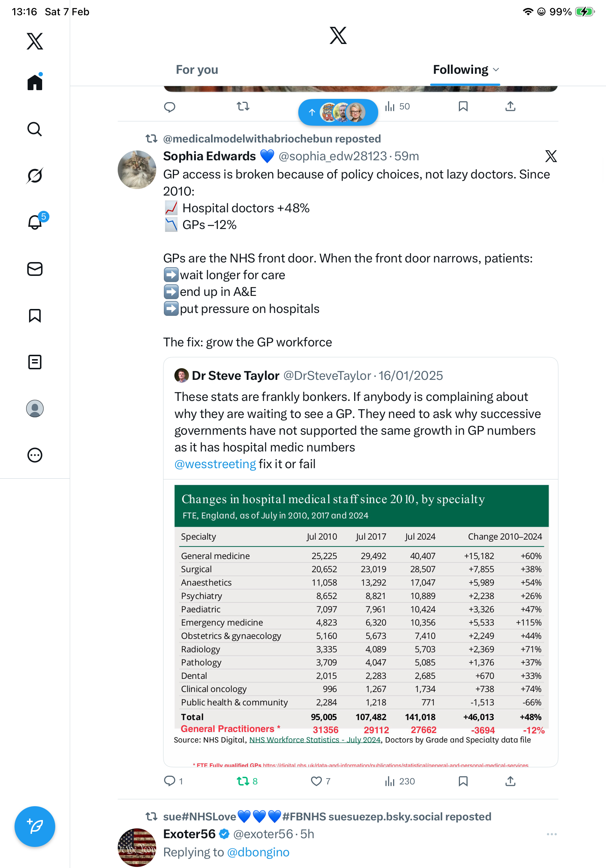The height and width of the screenshot is (868, 606).
Task: Open the @dbongino reply mention
Action: [258, 852]
